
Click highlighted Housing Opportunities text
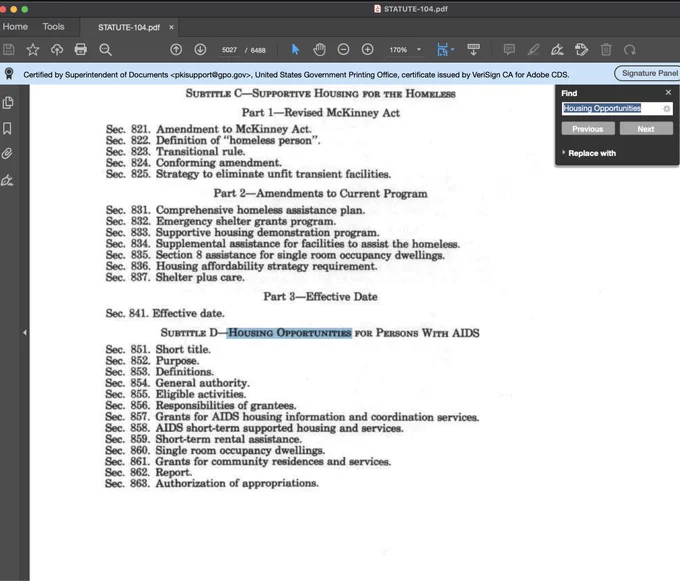289,333
